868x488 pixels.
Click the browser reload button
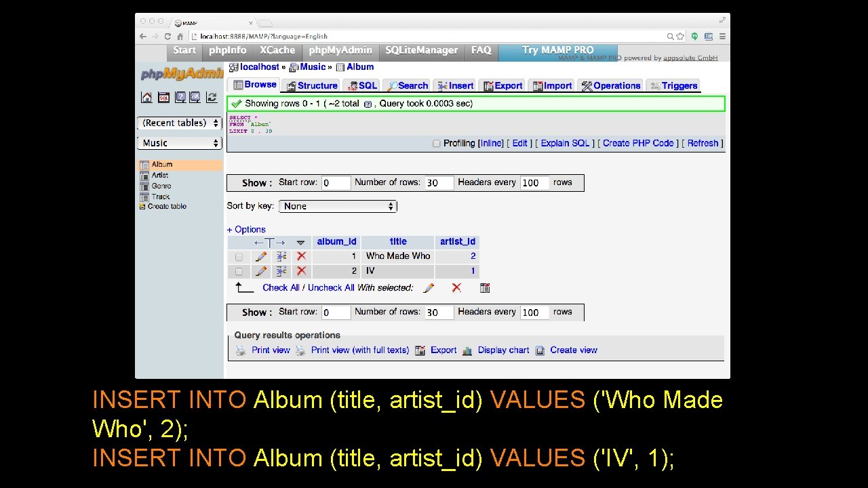coord(167,37)
